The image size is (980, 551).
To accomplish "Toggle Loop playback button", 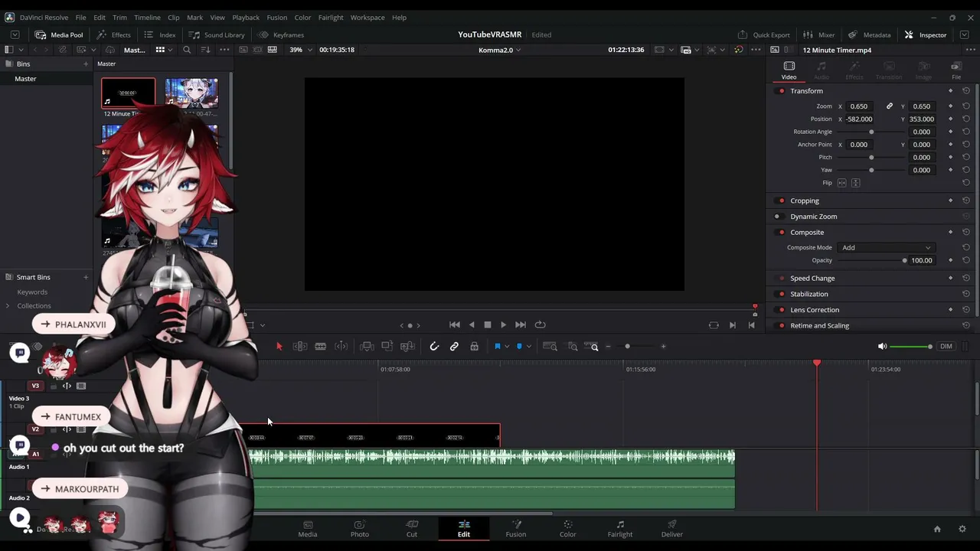I will pyautogui.click(x=540, y=324).
